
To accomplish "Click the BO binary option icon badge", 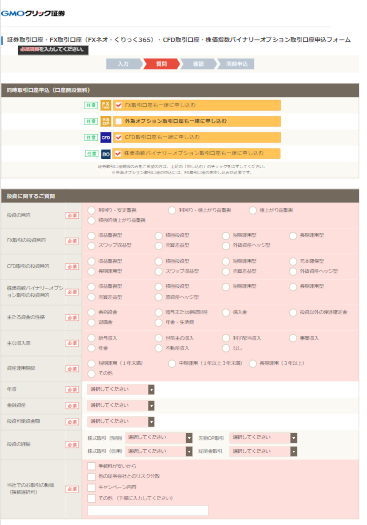I will pyautogui.click(x=106, y=154).
